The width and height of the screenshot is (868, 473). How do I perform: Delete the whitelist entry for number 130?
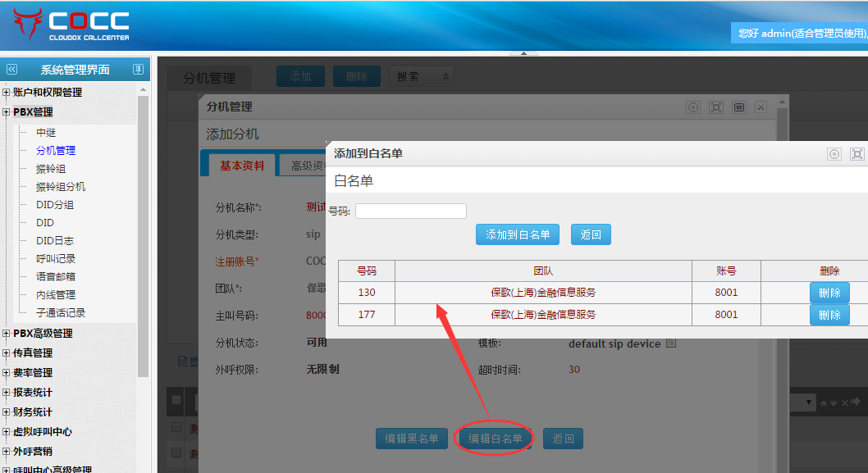pos(829,293)
